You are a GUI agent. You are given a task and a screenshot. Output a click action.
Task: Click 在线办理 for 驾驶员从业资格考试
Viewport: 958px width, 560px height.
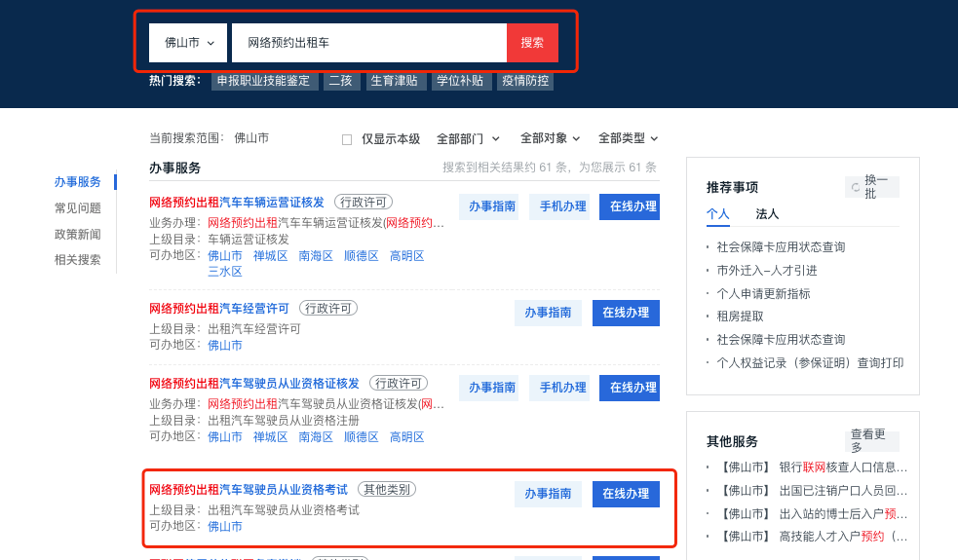[x=626, y=494]
